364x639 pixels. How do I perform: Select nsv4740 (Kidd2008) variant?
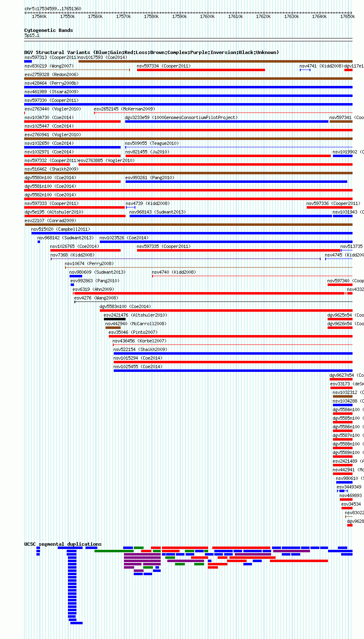(x=252, y=276)
